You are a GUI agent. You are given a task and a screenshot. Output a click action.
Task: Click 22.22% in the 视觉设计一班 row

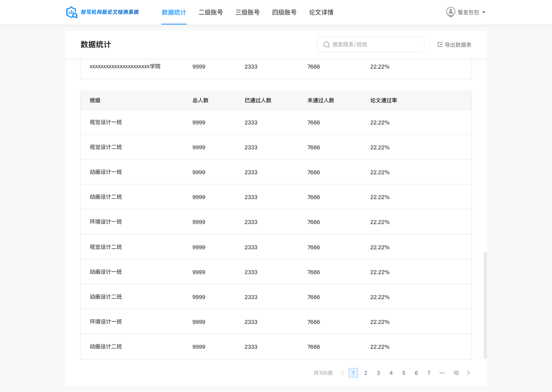pyautogui.click(x=380, y=122)
